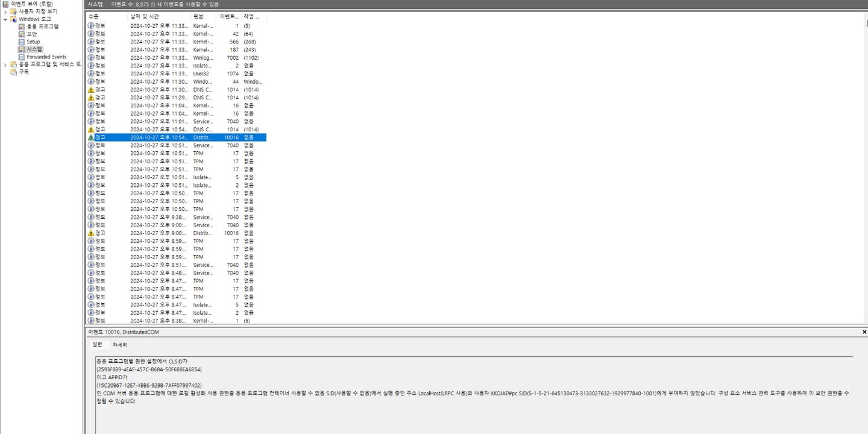Select the 이벤트 뷰어 (로컬) root node
This screenshot has width=868, height=434.
(31, 4)
